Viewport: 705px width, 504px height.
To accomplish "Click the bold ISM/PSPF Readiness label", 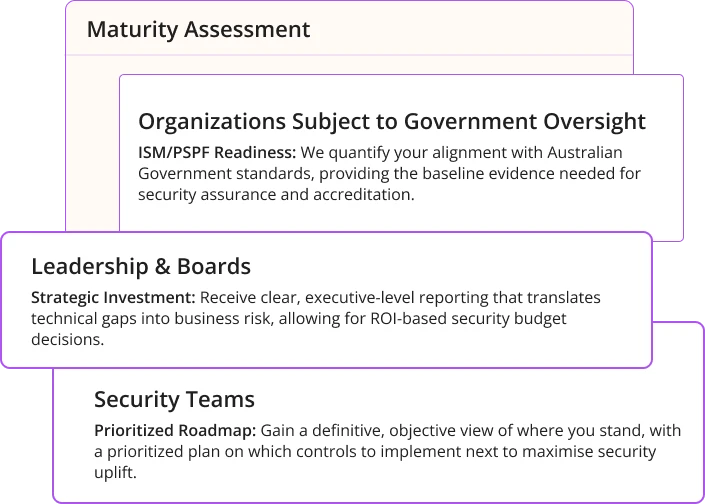I will pos(217,153).
